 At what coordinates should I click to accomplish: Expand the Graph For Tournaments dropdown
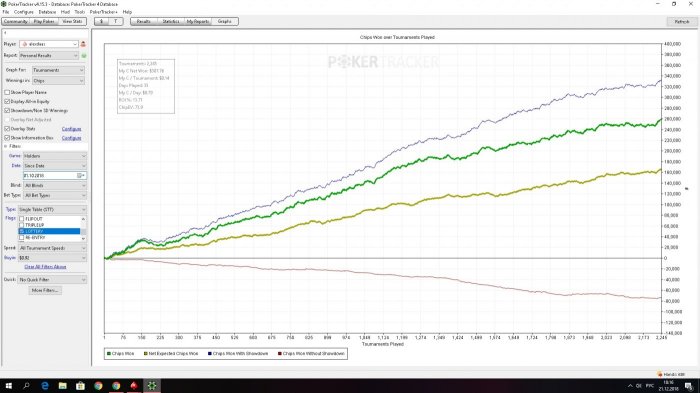tap(58, 70)
